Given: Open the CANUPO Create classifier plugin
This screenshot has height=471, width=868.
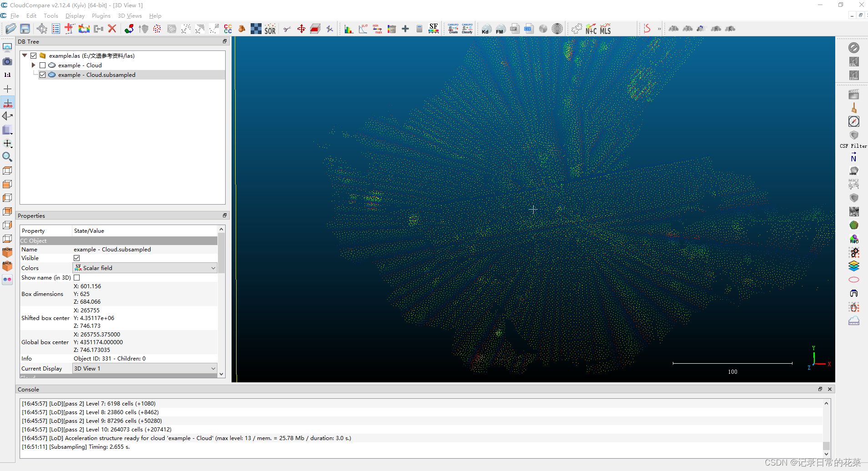Looking at the screenshot, I should click(x=453, y=29).
